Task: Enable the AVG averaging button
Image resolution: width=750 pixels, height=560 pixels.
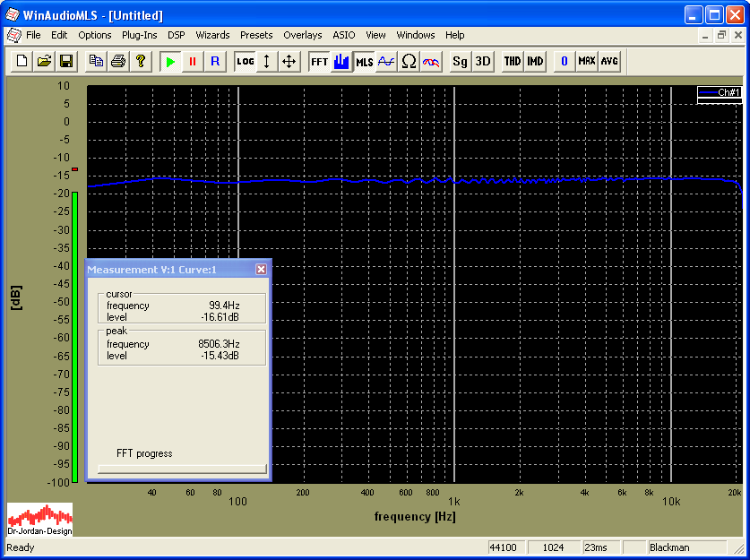Action: pyautogui.click(x=609, y=61)
